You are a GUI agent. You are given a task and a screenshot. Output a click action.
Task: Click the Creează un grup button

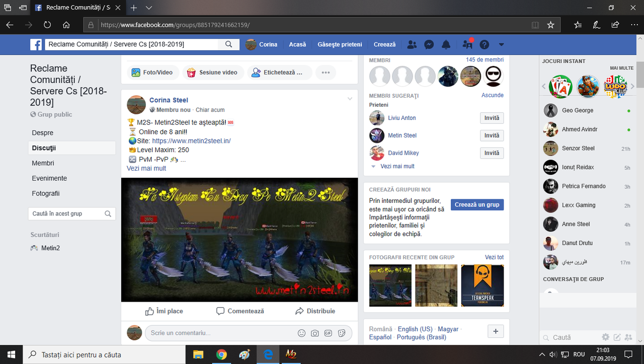pos(477,204)
